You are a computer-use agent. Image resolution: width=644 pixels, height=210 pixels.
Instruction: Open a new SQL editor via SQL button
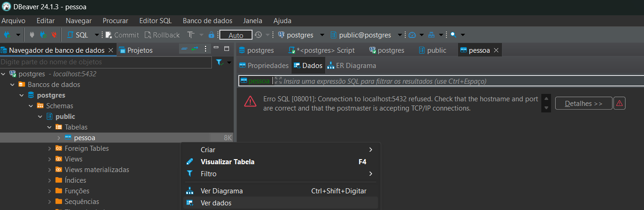click(x=78, y=35)
